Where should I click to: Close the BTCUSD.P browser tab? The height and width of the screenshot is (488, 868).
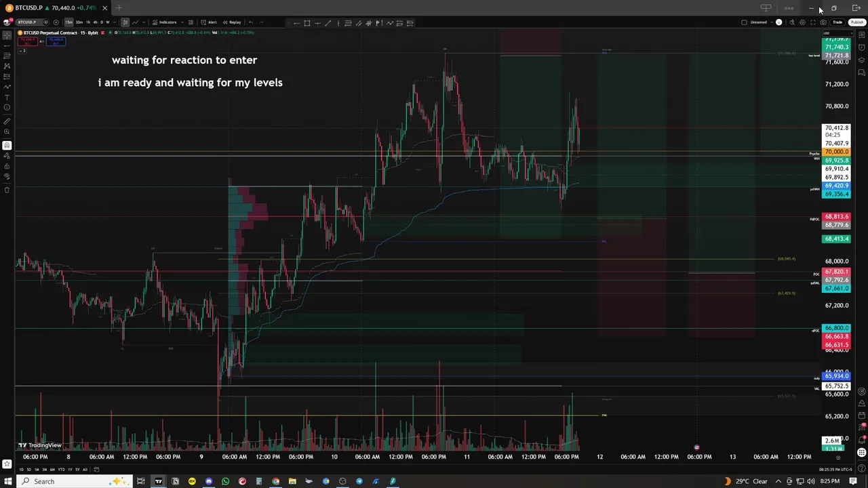[x=104, y=7]
